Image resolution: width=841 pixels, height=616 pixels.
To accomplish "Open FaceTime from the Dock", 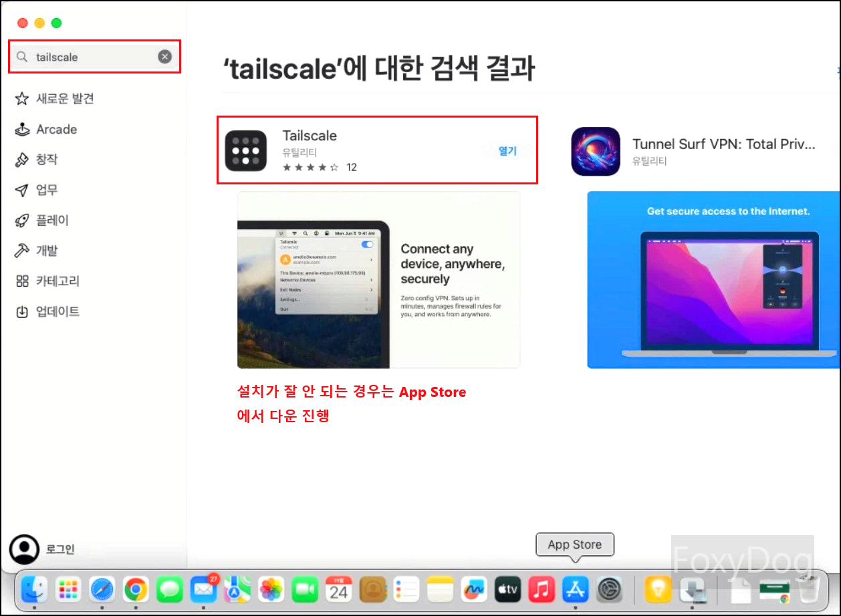I will (x=305, y=589).
